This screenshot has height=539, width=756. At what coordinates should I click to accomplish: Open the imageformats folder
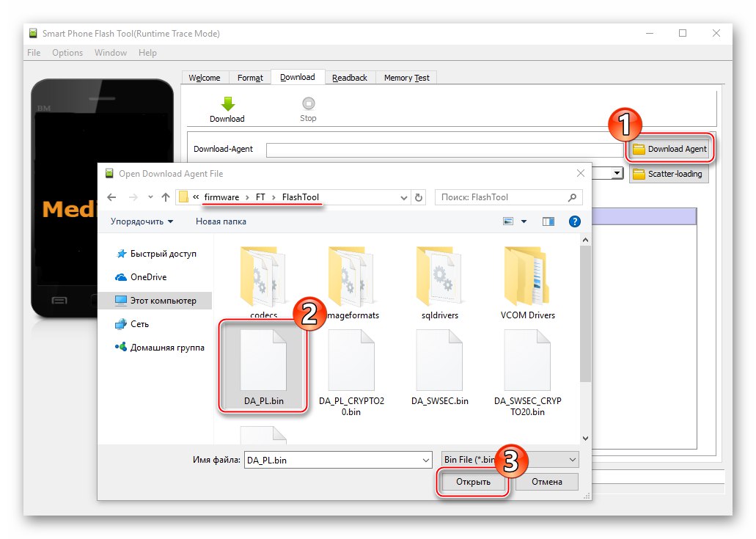(x=351, y=282)
